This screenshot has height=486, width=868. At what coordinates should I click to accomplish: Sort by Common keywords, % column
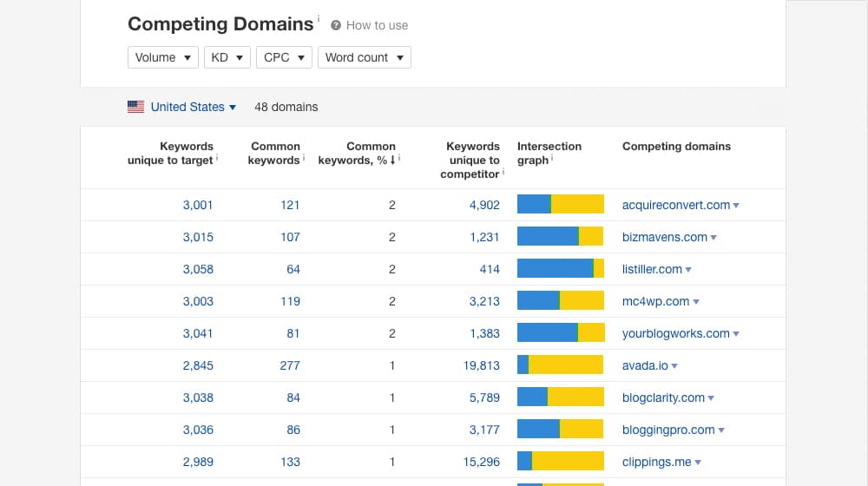pyautogui.click(x=357, y=154)
